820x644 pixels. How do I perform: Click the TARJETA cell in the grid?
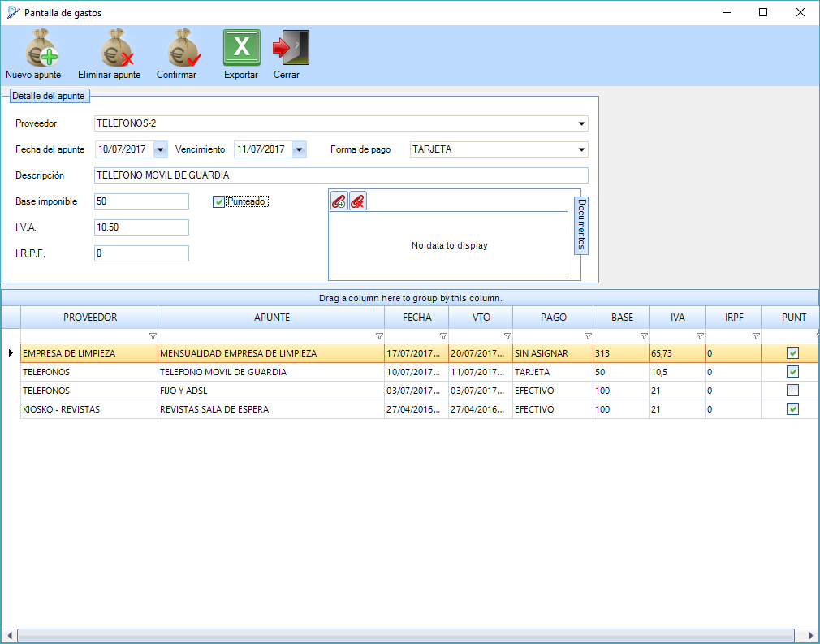point(553,372)
